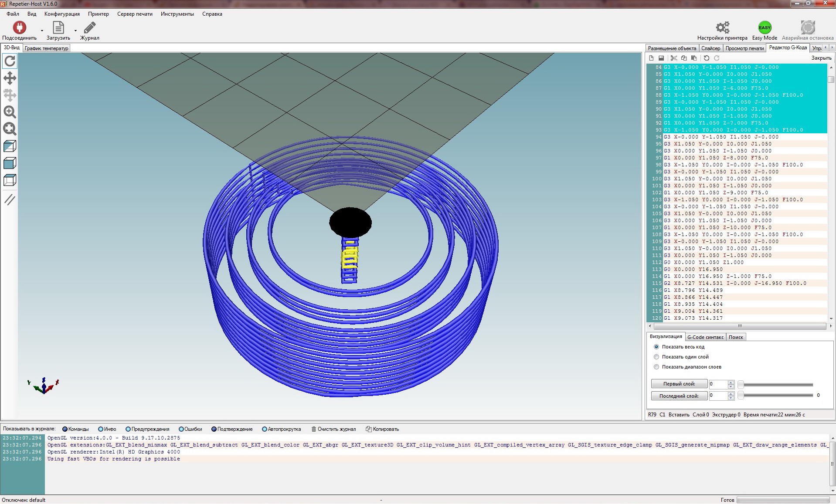Viewport: 836px width, 504px height.
Task: Select 'Показать один слой' radio option
Action: click(x=656, y=357)
